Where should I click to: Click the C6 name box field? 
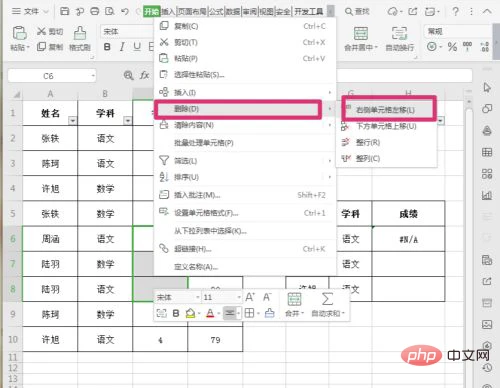pyautogui.click(x=49, y=76)
